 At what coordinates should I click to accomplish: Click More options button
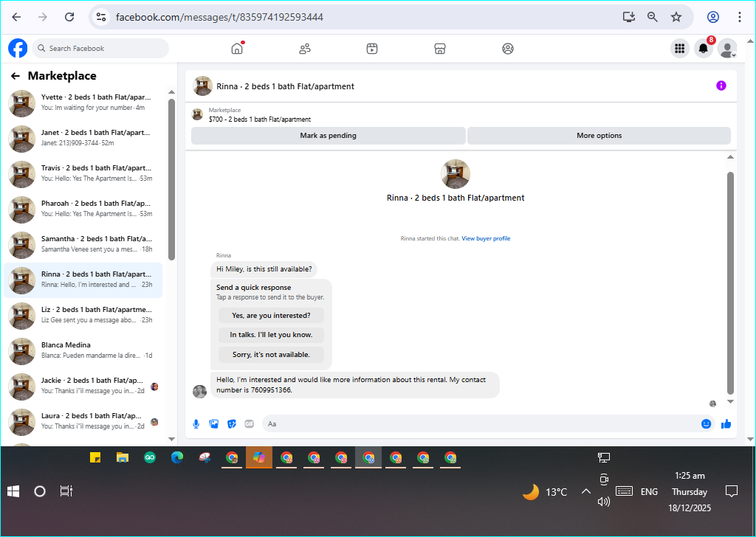[599, 136]
